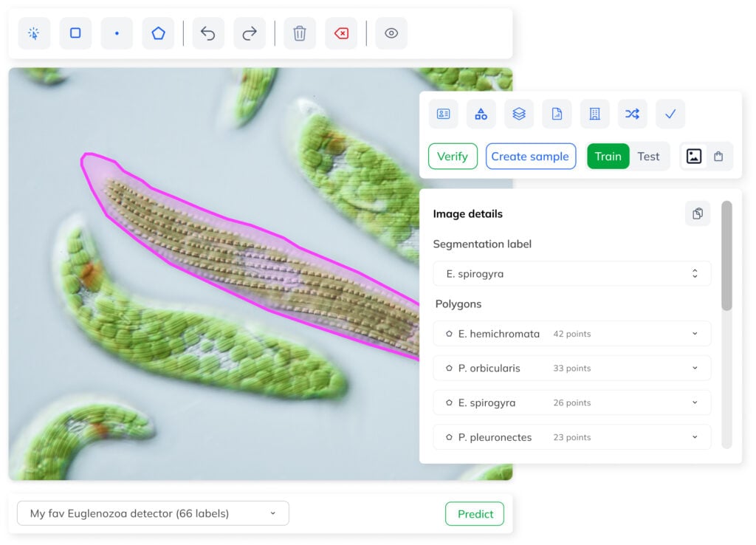This screenshot has height=545, width=756.
Task: Expand the P. orbicularis polygon row
Action: click(572, 368)
